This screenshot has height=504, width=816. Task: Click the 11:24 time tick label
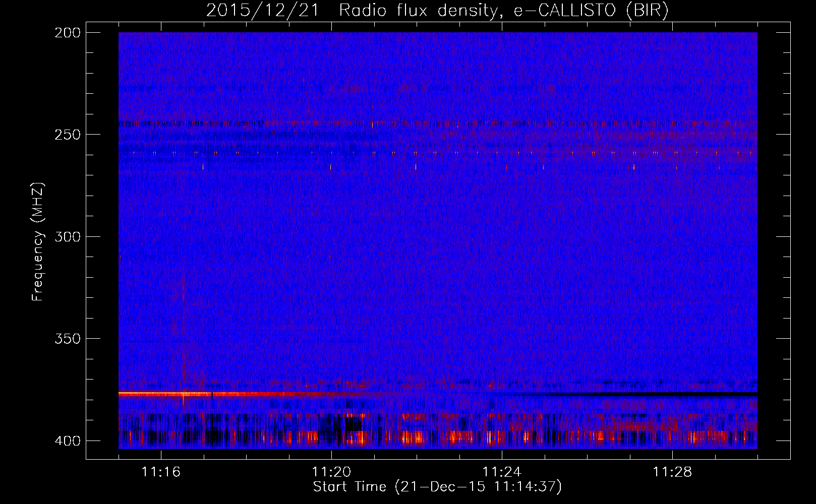502,472
